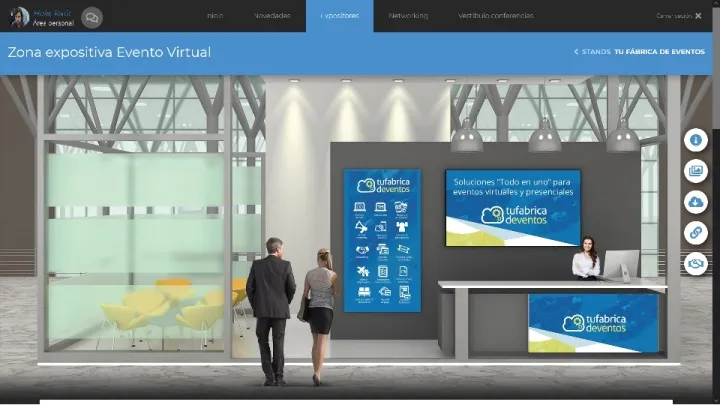Screen dimensions: 720x405
Task: Open the stand links chain icon
Action: (x=696, y=233)
